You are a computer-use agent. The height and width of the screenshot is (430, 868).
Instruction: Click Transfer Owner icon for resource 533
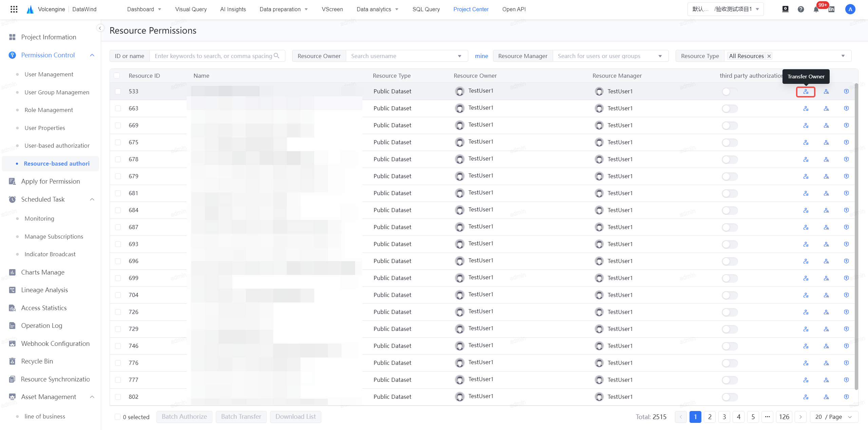click(x=806, y=92)
